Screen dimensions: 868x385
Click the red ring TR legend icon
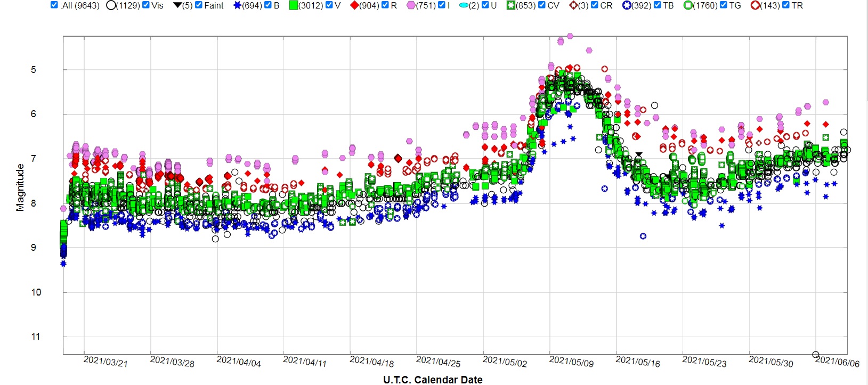pos(755,5)
